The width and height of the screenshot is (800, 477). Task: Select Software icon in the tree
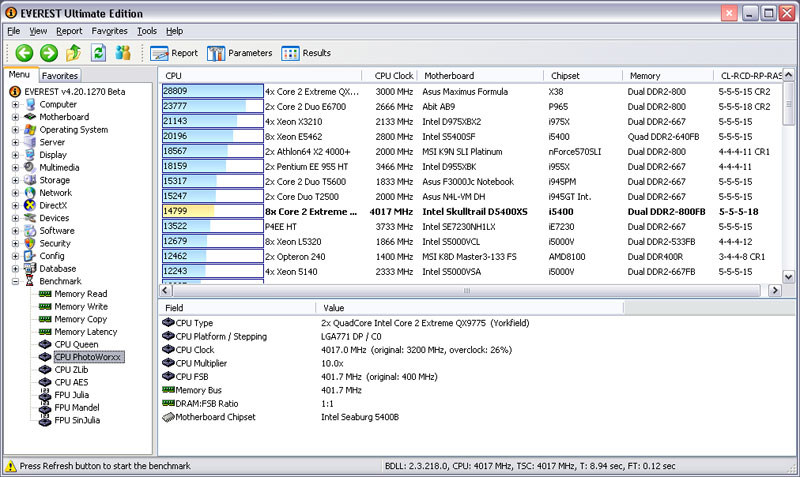tap(31, 231)
